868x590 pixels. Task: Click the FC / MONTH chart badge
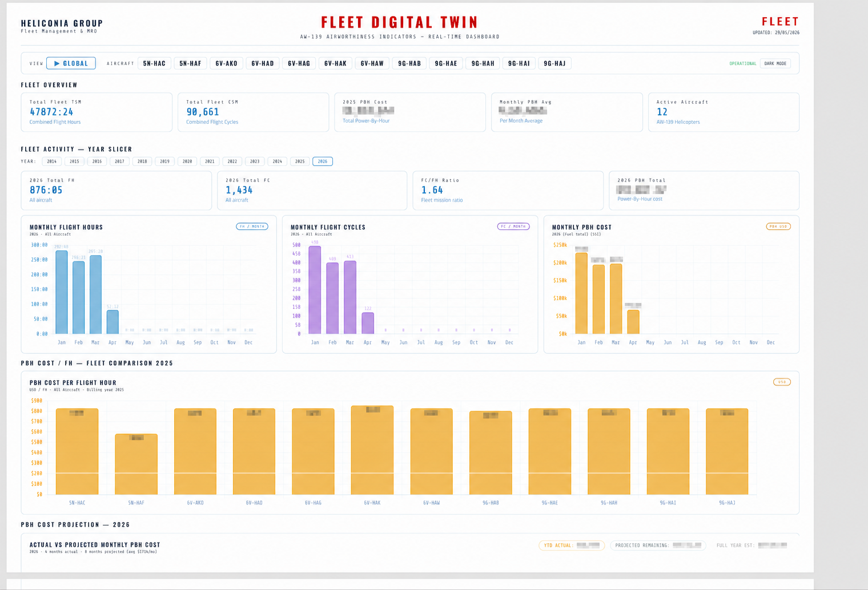[513, 227]
